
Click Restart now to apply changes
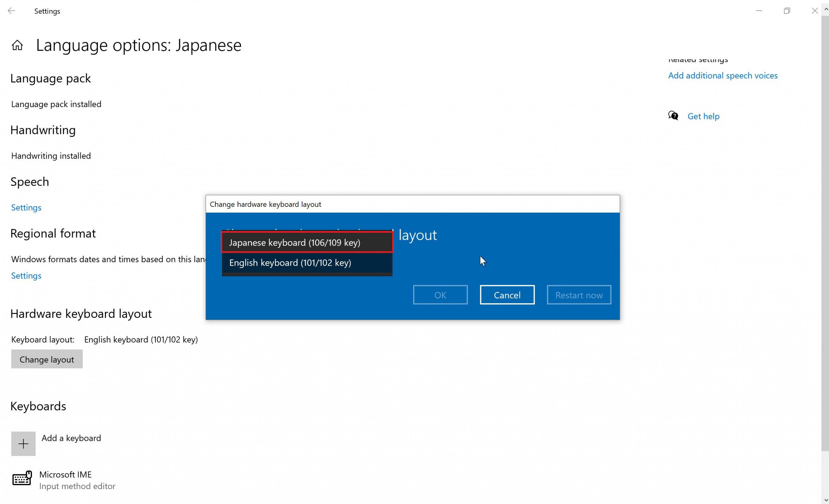[579, 295]
